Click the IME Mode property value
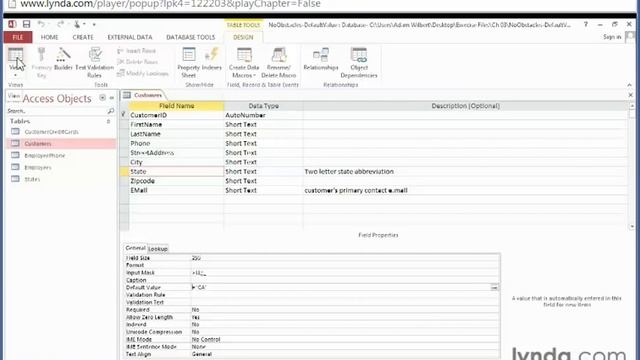640x360 pixels. (345, 339)
